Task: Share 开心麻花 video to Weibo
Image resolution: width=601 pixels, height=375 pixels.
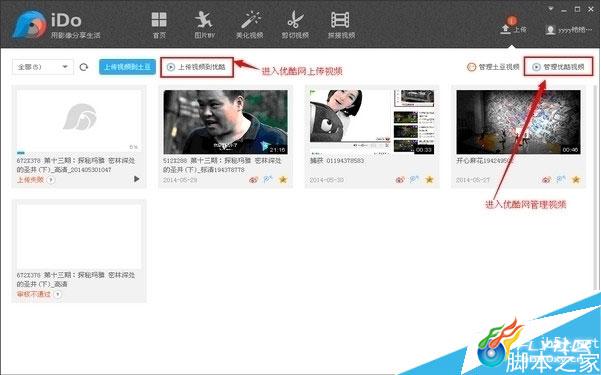Action: pos(547,179)
